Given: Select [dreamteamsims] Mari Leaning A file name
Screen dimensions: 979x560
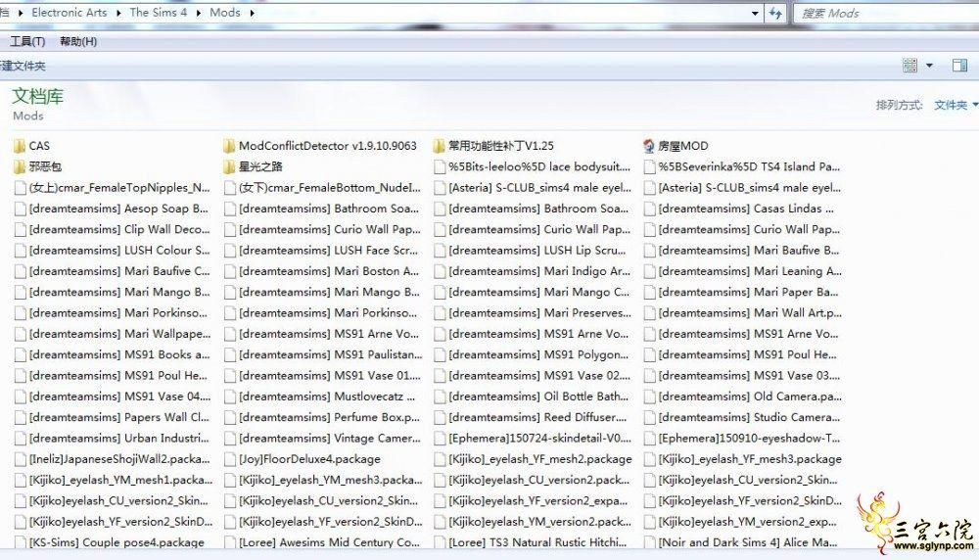Looking at the screenshot, I should coord(750,271).
